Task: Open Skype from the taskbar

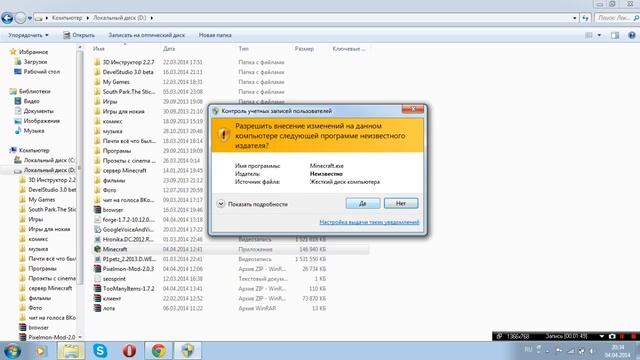Action: pos(100,351)
